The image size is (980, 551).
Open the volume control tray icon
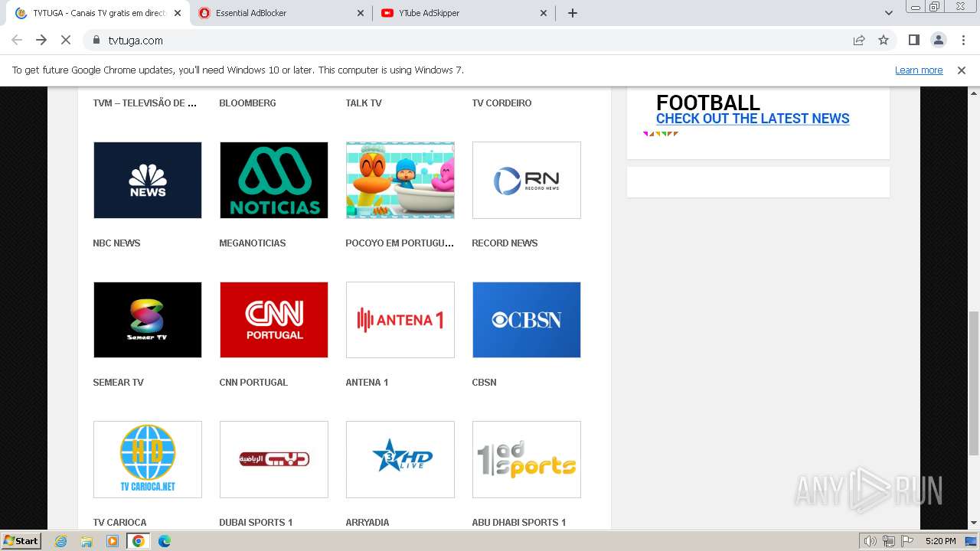click(x=871, y=541)
